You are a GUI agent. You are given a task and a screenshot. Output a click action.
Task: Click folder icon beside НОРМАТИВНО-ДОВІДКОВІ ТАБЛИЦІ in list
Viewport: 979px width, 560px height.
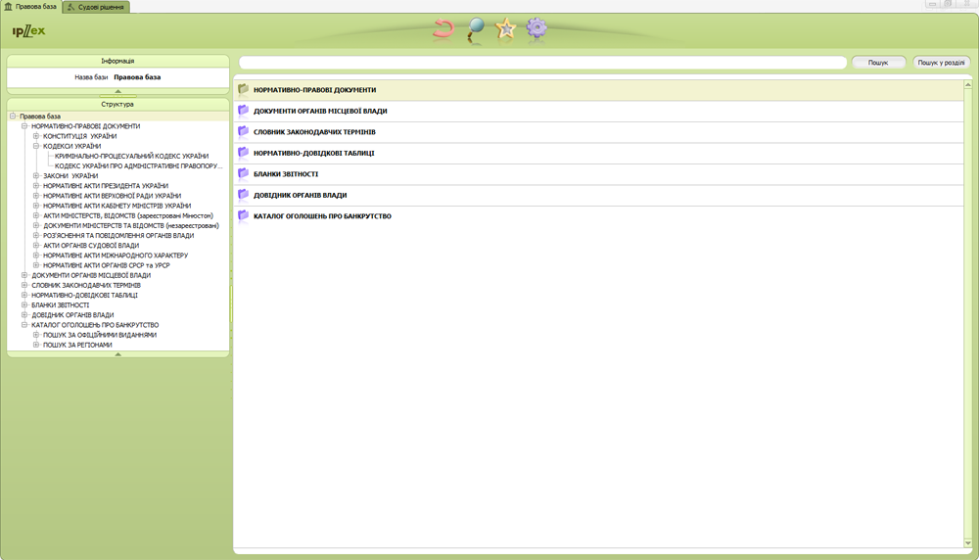[x=244, y=153]
